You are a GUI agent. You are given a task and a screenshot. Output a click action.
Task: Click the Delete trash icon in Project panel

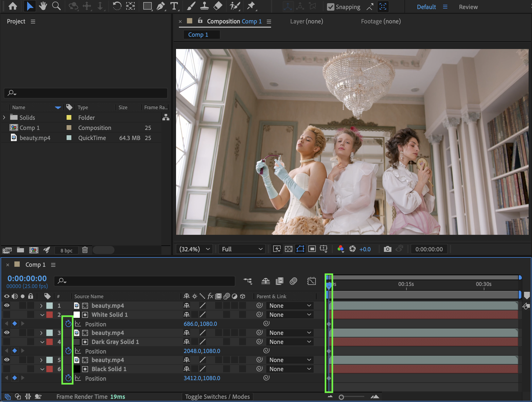pos(85,250)
